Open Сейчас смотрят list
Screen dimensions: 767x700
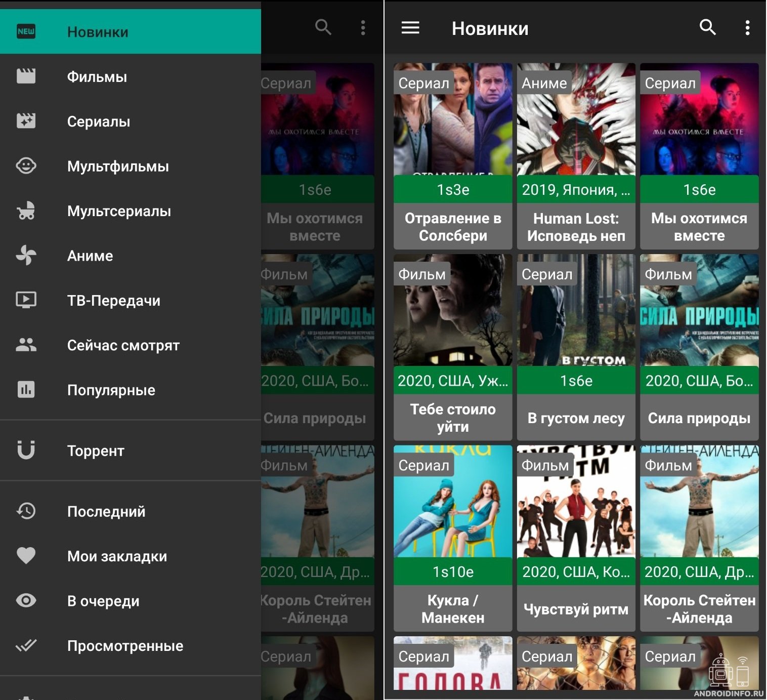click(123, 345)
